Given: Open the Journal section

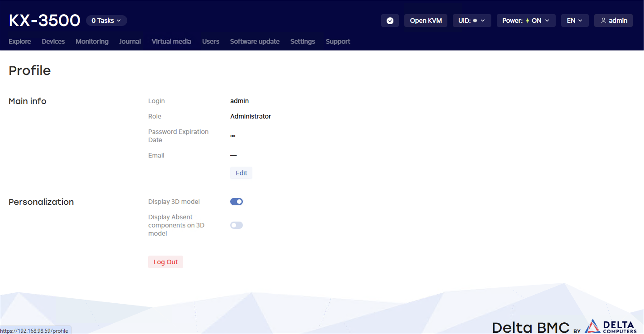Looking at the screenshot, I should pos(130,41).
